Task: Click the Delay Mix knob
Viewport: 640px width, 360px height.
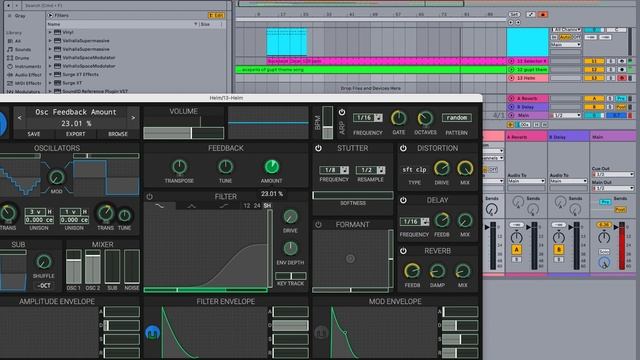Action: point(465,220)
